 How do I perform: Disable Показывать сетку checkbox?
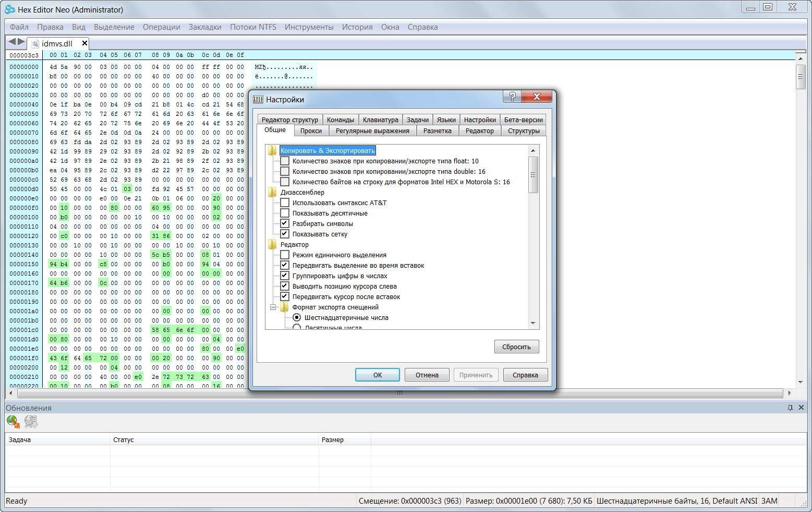coord(285,234)
